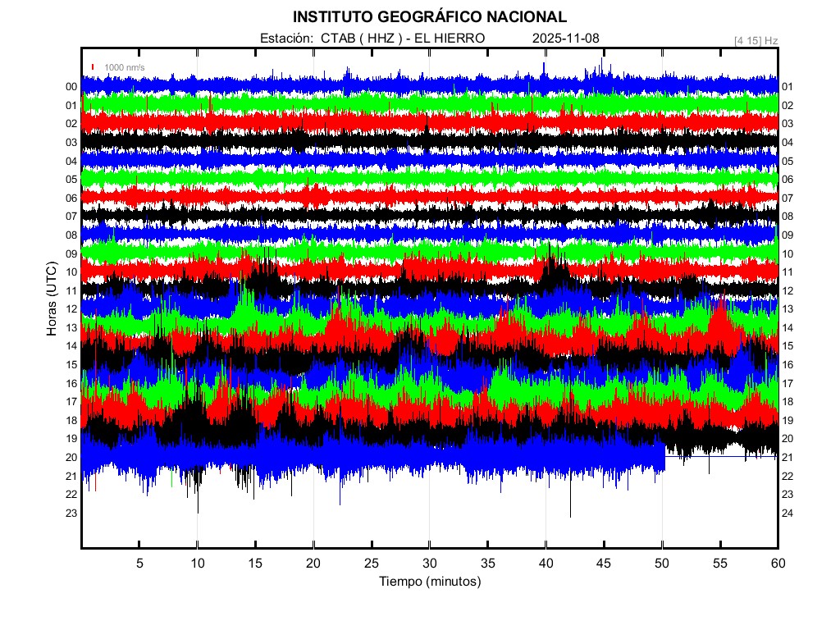Click the 5 tick on the time axis
The image size is (840, 630).
coord(139,564)
